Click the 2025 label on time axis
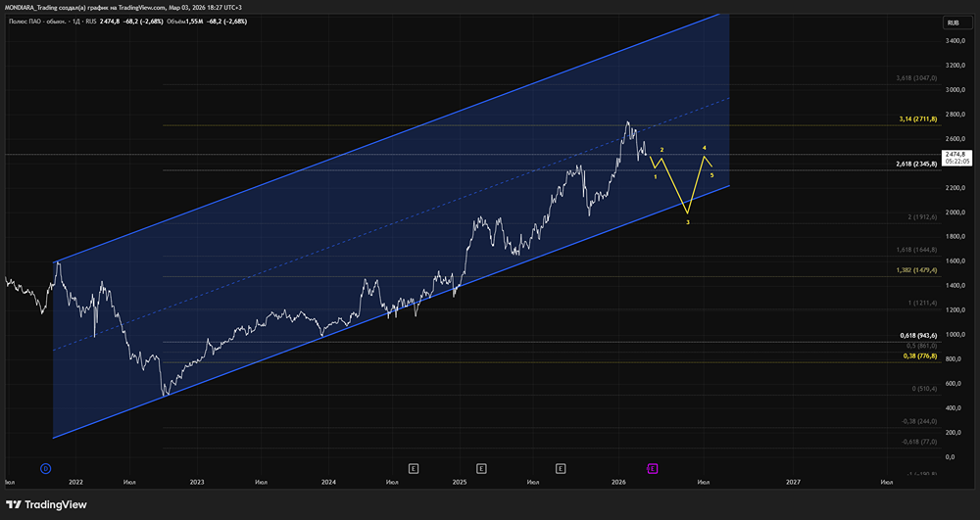 pyautogui.click(x=460, y=482)
